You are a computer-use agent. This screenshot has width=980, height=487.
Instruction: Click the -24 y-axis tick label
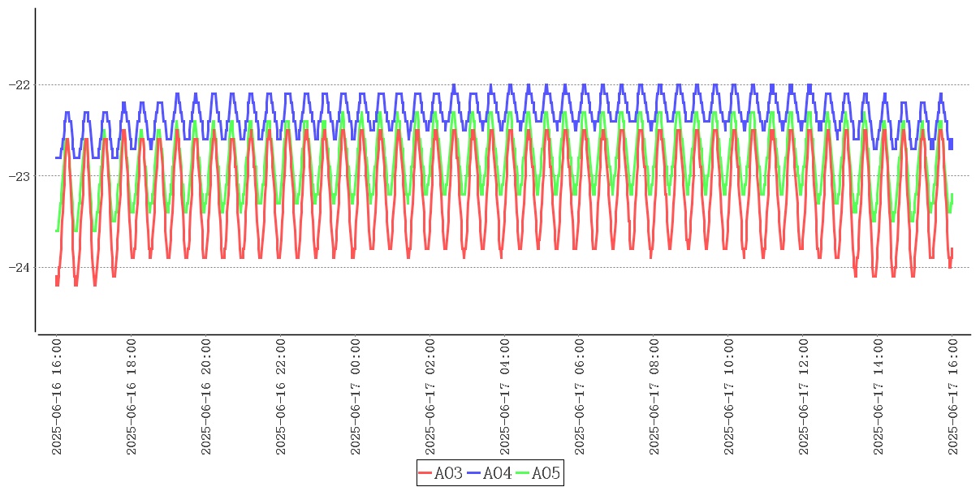[19, 267]
